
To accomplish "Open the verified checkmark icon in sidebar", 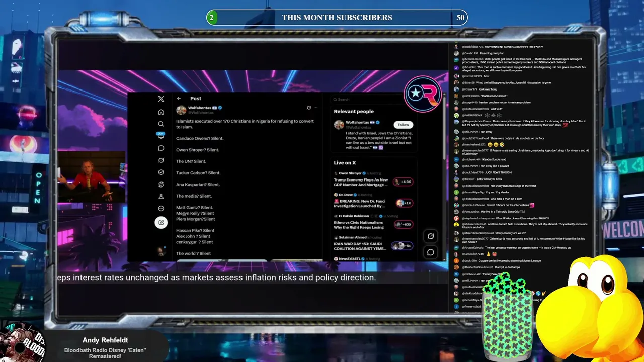I will click(x=161, y=172).
